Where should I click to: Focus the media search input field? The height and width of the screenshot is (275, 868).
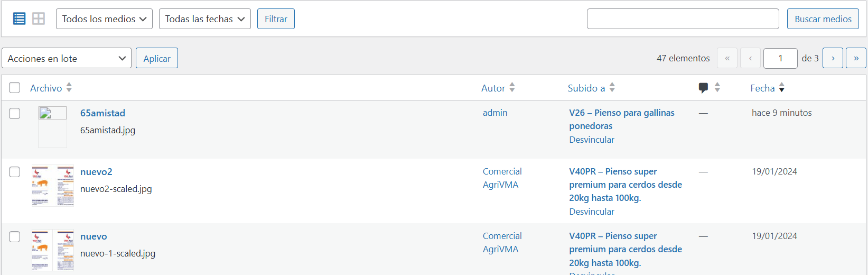click(683, 19)
